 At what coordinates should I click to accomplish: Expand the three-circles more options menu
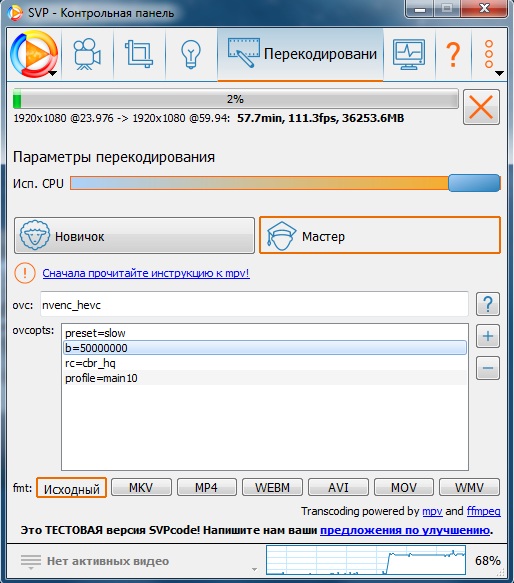pos(489,54)
